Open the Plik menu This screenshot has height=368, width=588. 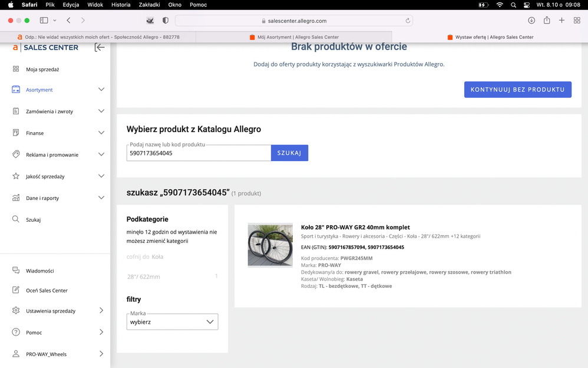tap(50, 5)
